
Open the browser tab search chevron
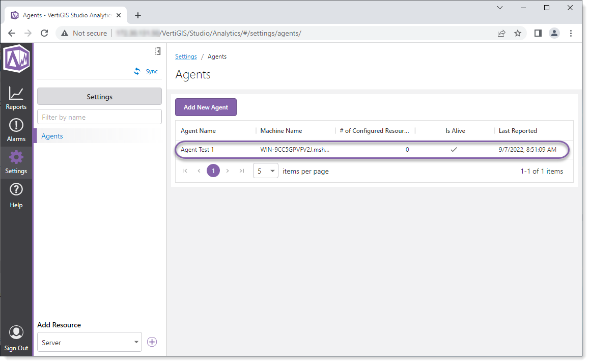(x=500, y=8)
